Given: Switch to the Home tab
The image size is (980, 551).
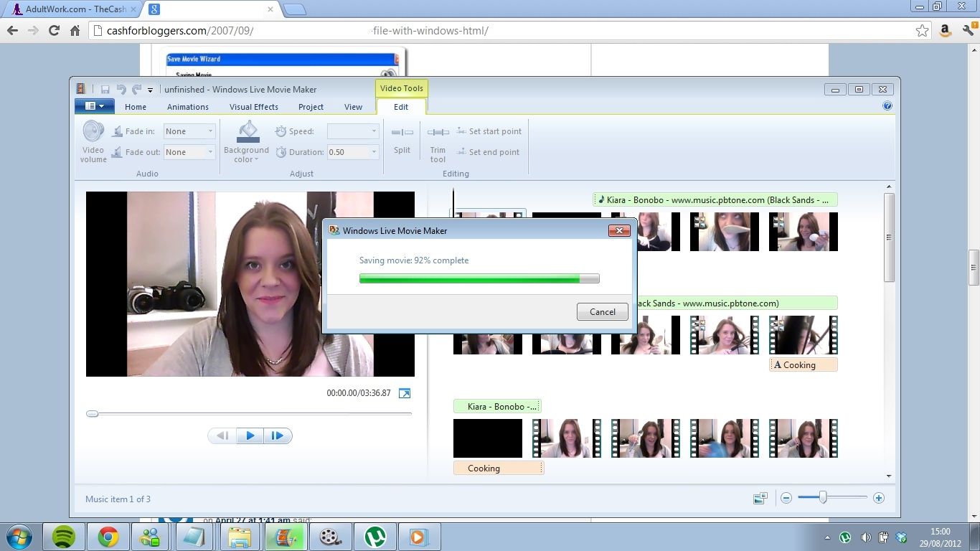Looking at the screenshot, I should (x=136, y=107).
